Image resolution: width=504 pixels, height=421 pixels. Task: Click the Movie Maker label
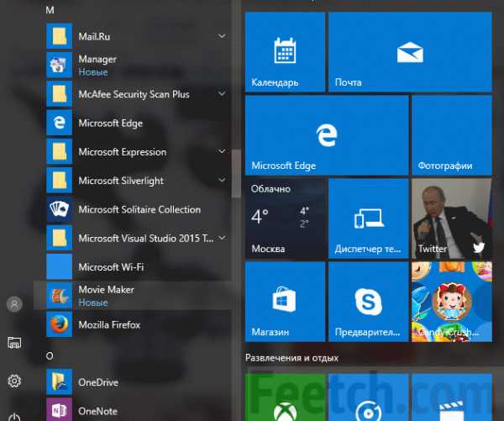pos(107,289)
